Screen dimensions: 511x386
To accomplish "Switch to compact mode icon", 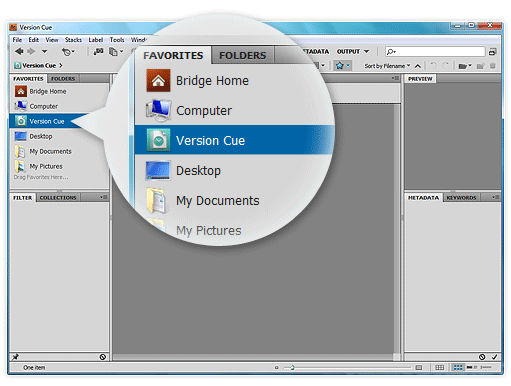I will click(x=493, y=52).
